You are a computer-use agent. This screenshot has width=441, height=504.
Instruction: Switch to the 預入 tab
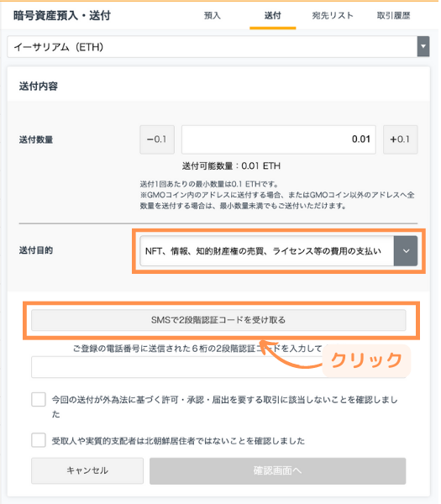click(x=213, y=15)
